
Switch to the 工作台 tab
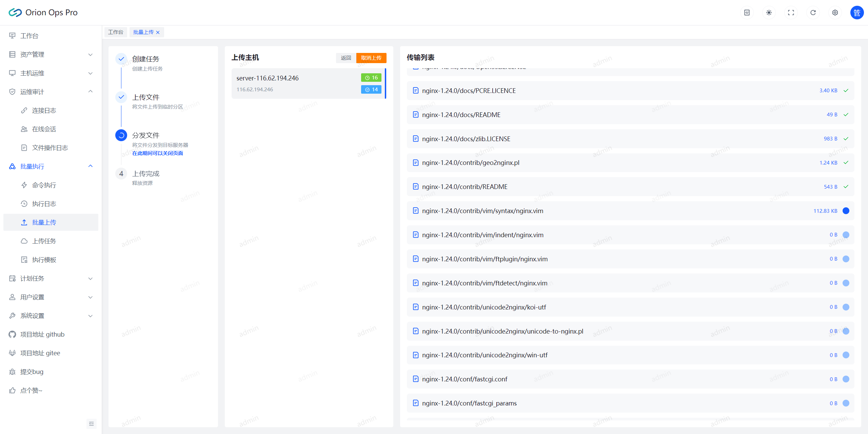116,32
